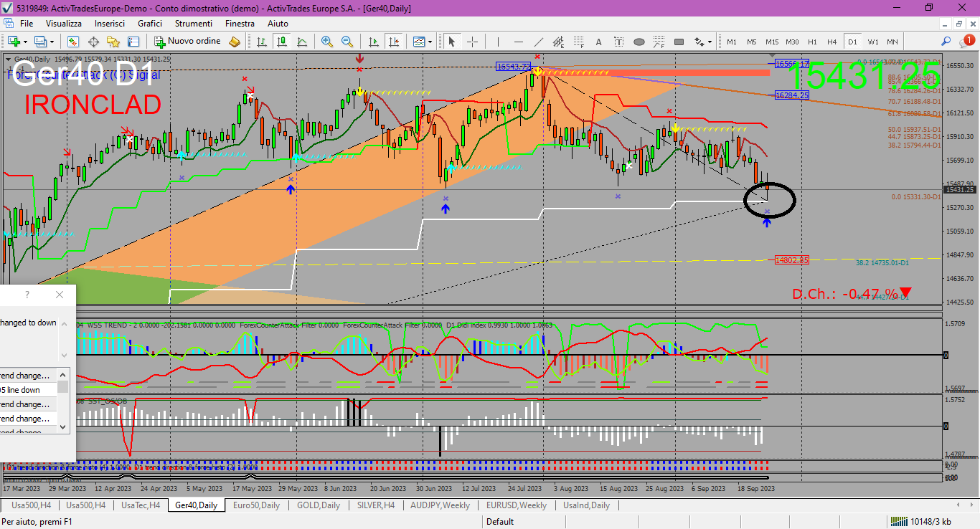Select the crosshair tool

tap(472, 42)
